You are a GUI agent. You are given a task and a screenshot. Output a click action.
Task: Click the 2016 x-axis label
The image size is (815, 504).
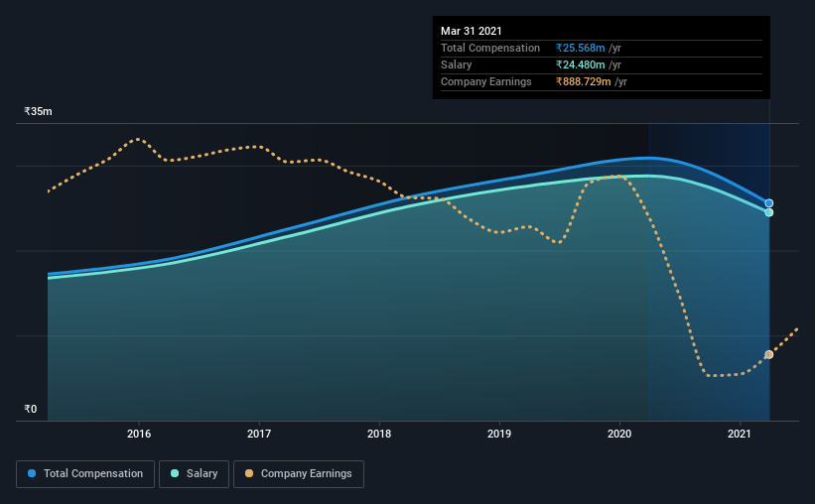[139, 434]
